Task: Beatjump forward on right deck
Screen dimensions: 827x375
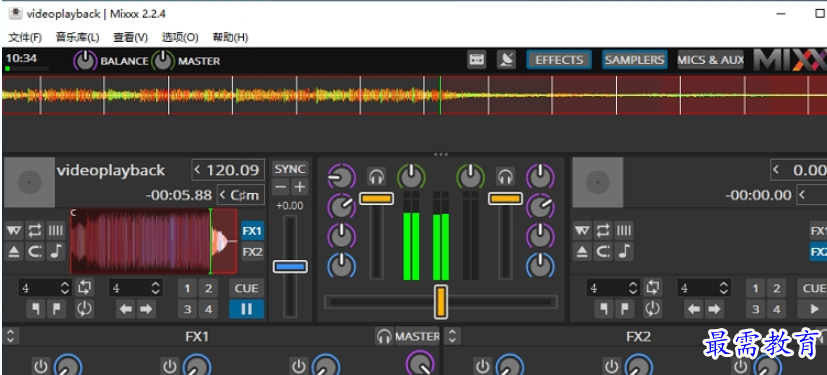Action: click(x=714, y=309)
